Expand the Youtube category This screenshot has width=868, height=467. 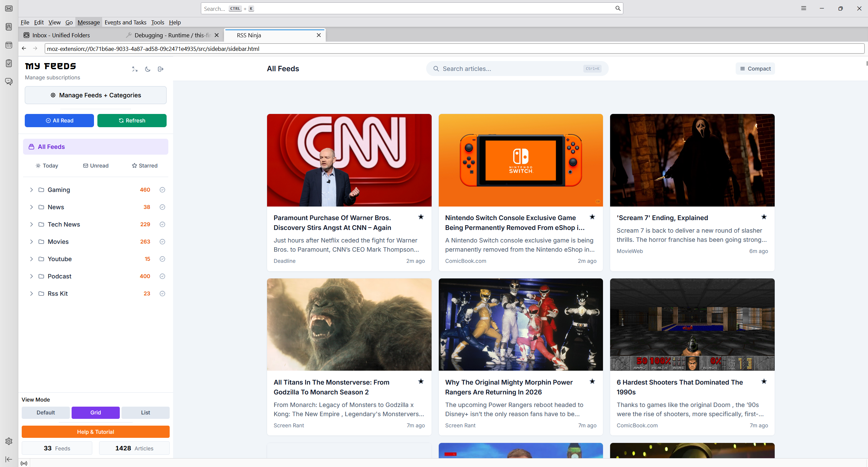[31, 259]
